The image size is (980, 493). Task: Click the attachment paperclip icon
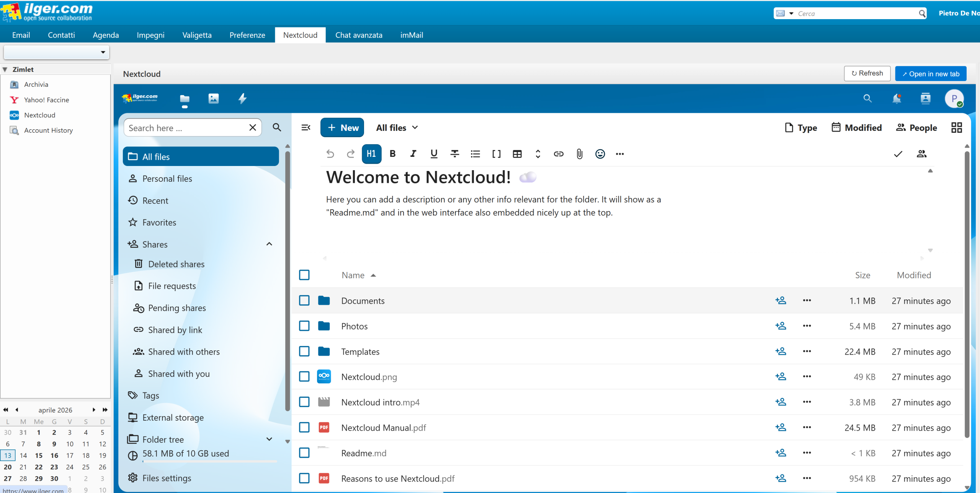pyautogui.click(x=579, y=154)
